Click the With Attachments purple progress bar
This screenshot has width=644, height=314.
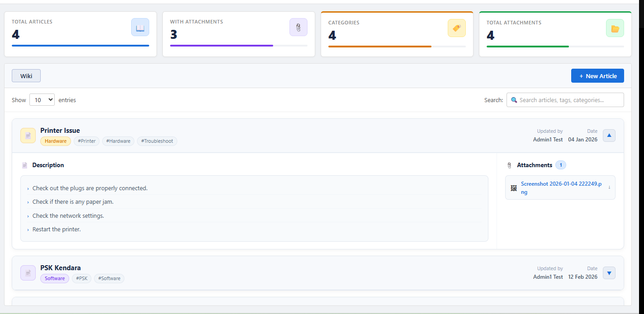pyautogui.click(x=222, y=46)
